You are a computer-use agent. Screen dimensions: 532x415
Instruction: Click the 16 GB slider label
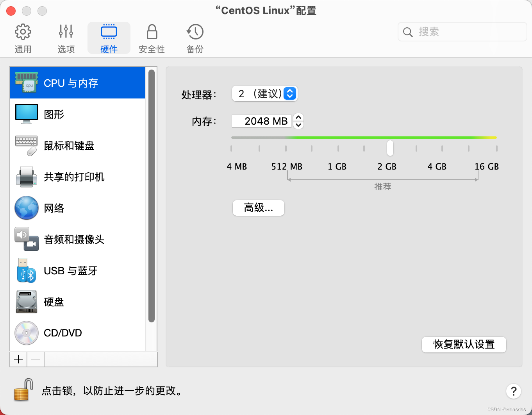click(x=487, y=167)
